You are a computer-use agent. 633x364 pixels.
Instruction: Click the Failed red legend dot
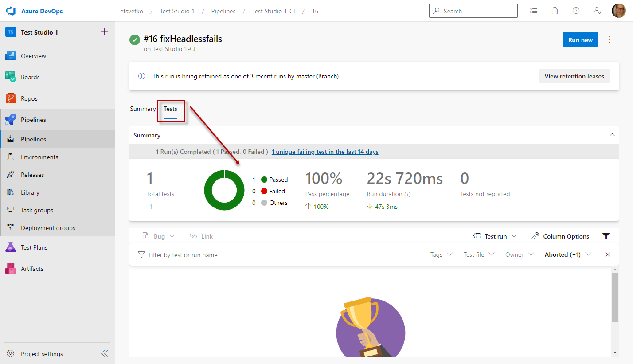click(264, 191)
